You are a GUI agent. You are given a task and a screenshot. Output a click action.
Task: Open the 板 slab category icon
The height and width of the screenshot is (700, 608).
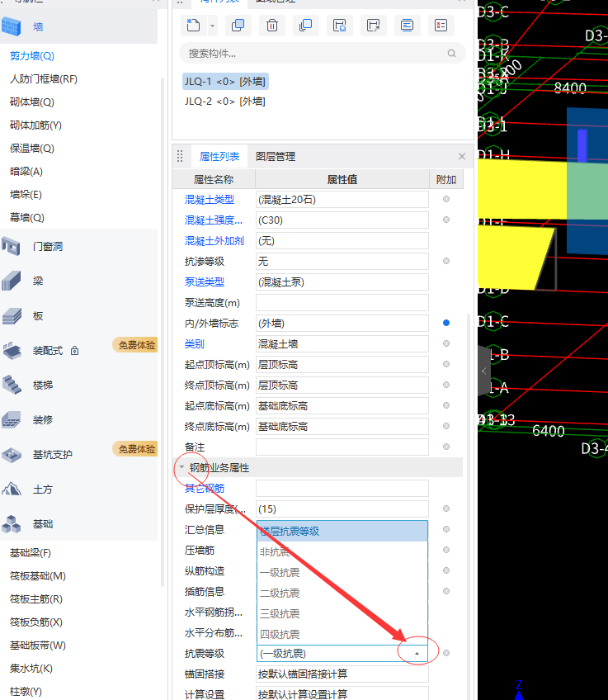12,315
